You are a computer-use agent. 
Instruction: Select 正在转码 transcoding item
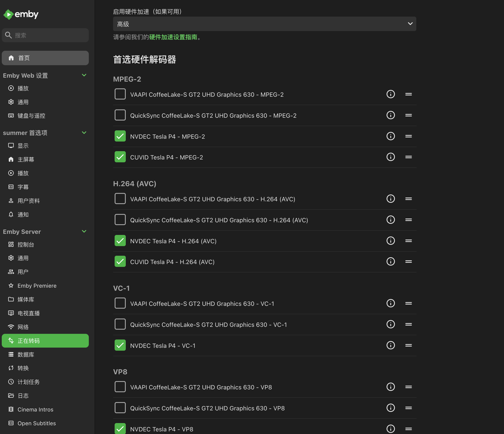coord(45,341)
